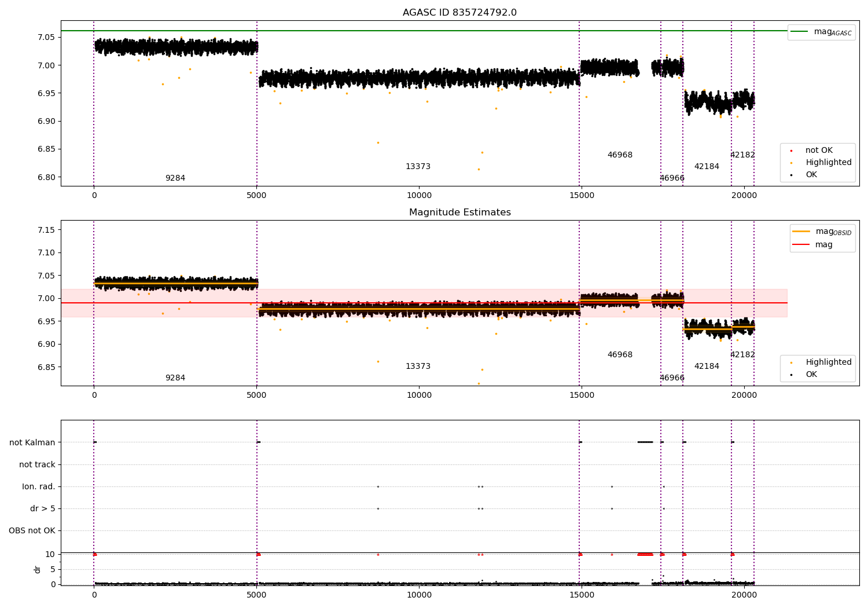
Task: Click the 'AGASC ID 835724792.0' plot title
Action: pyautogui.click(x=460, y=13)
